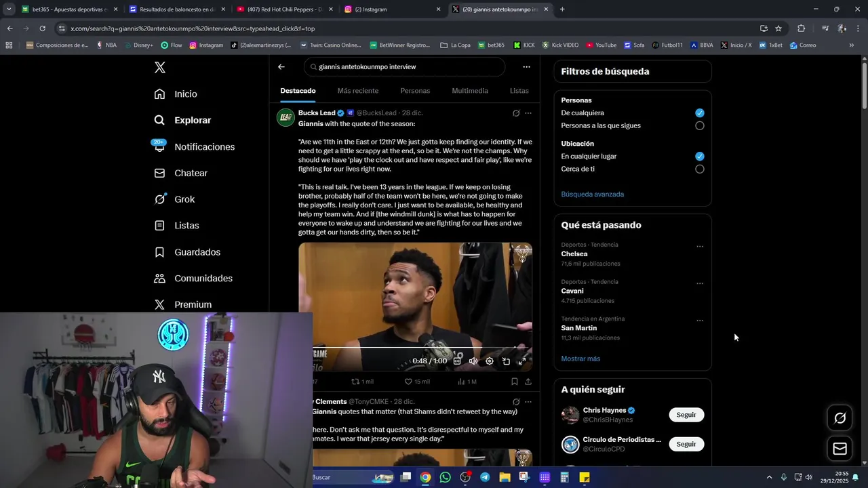868x488 pixels.
Task: Open the YouTube bookmark in bookmarks bar
Action: [601, 45]
